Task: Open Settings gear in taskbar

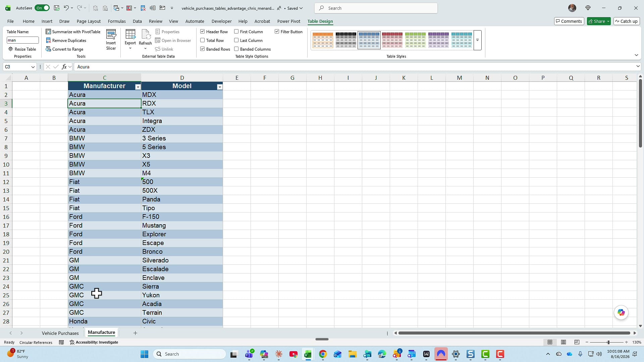Action: [x=456, y=354]
